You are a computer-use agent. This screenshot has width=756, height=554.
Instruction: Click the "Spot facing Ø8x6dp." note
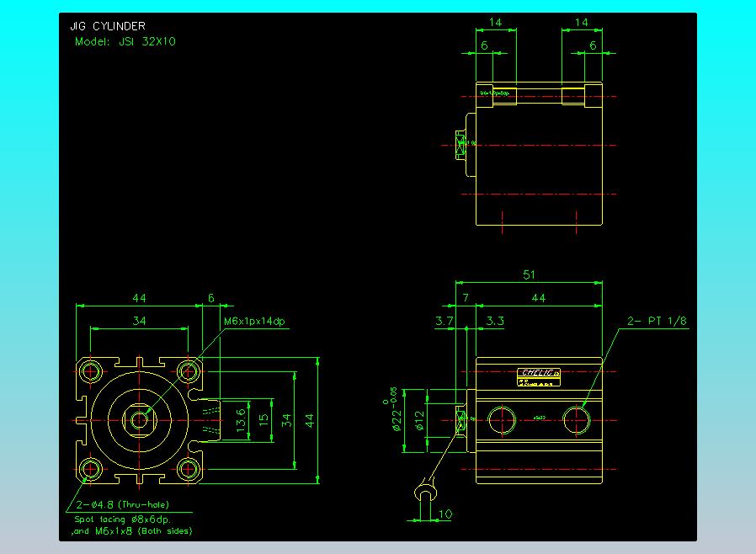122,519
